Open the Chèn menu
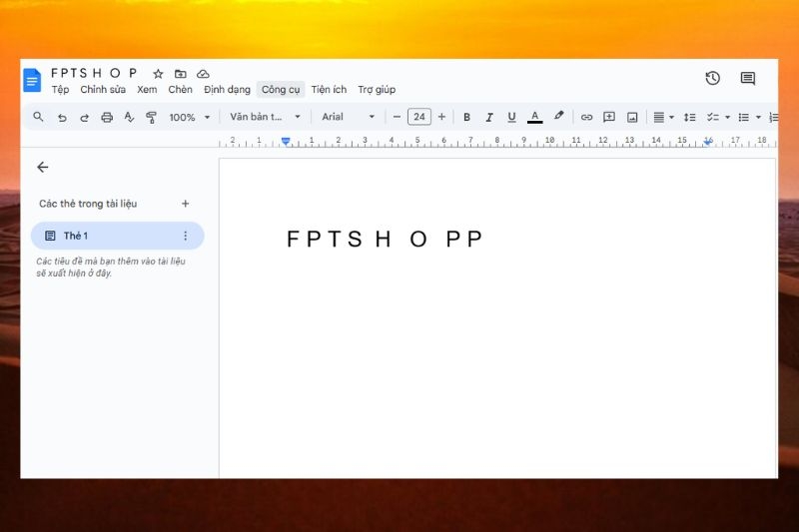The height and width of the screenshot is (532, 799). tap(181, 89)
